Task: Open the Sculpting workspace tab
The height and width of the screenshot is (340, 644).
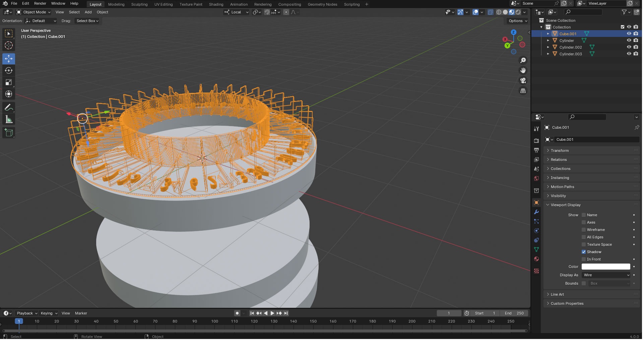Action: coord(140,4)
